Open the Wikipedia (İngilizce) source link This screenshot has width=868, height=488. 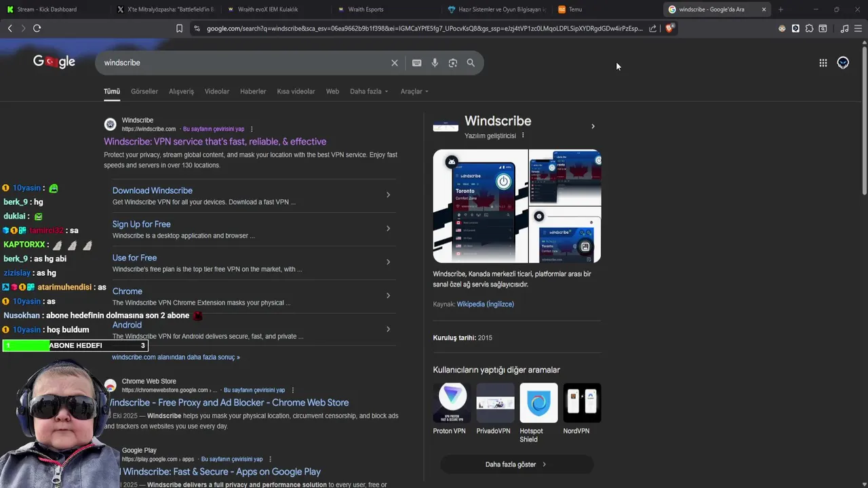coord(486,304)
